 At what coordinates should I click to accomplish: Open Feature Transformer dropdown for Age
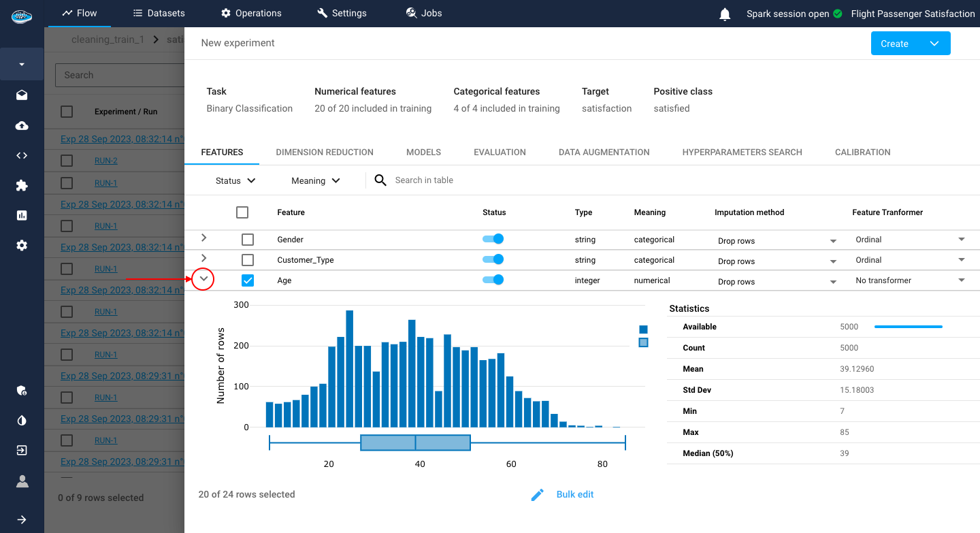click(x=910, y=280)
